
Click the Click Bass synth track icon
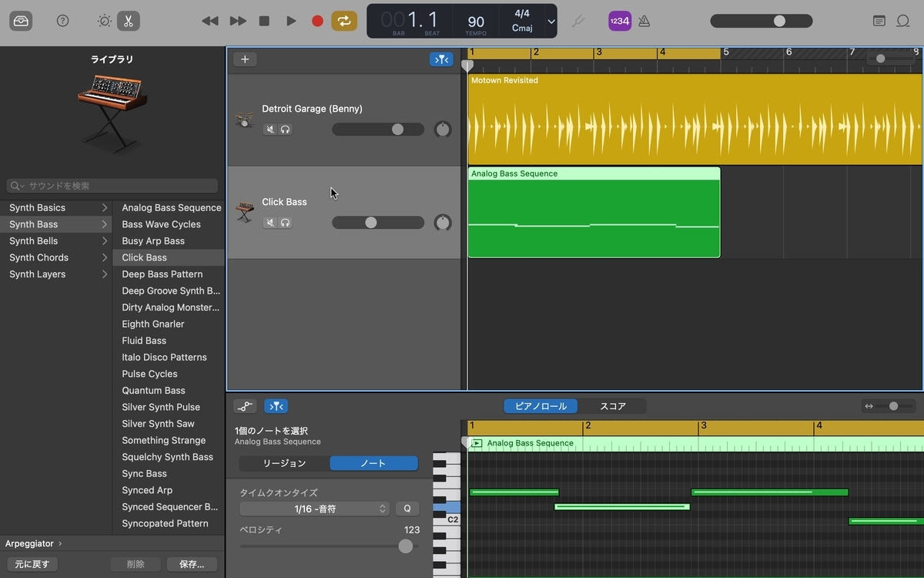pos(245,213)
